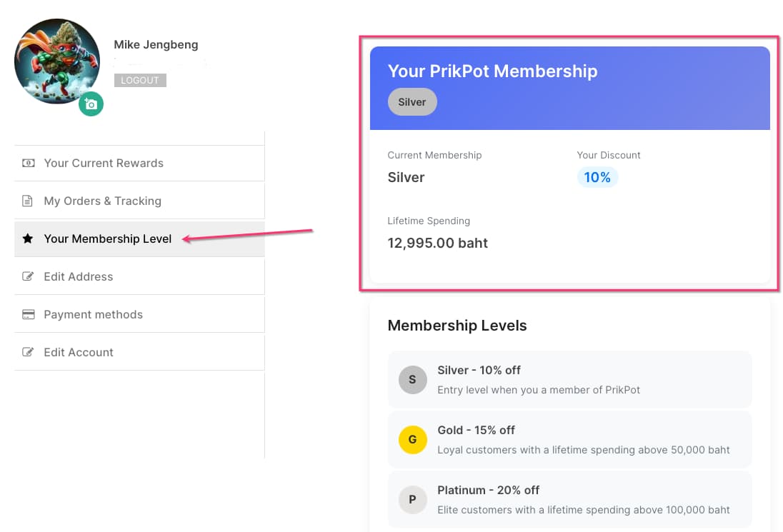The height and width of the screenshot is (532, 783).
Task: Click the pencil icon beside Edit Address
Action: pos(28,276)
